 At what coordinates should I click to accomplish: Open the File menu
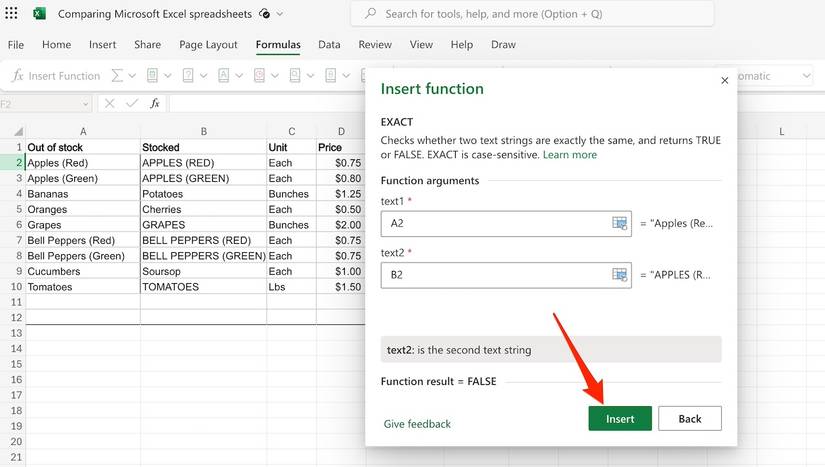16,45
